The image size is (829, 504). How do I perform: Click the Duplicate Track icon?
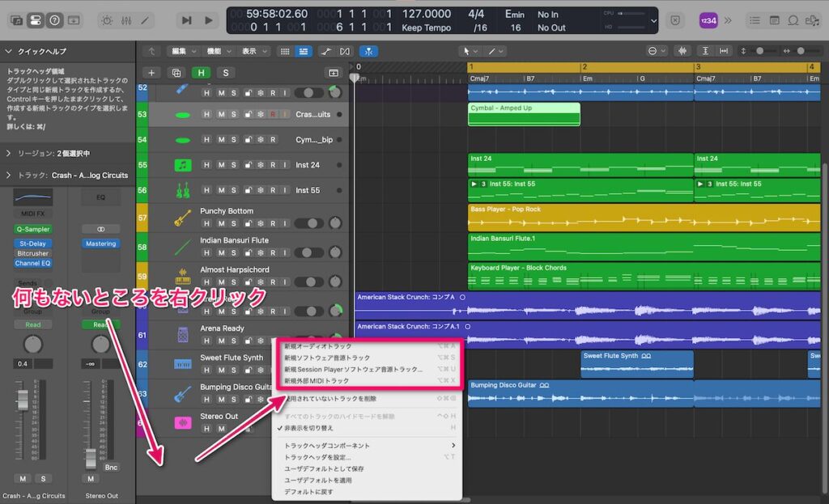(x=176, y=73)
